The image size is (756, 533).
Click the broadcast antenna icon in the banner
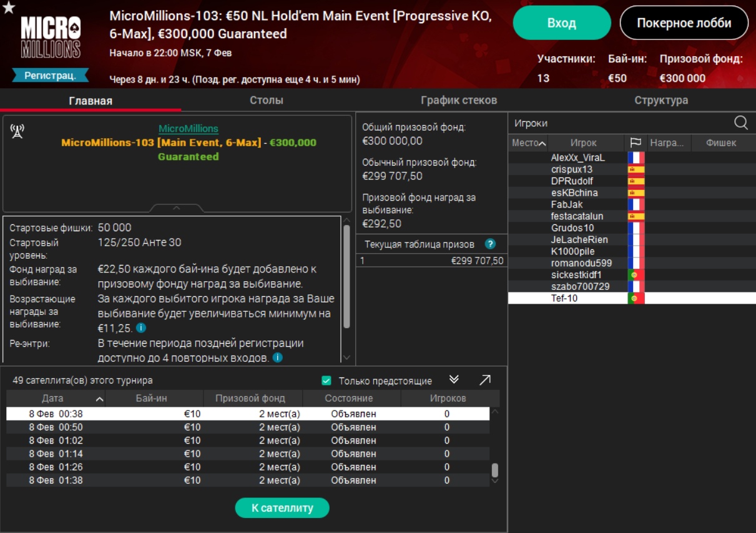[17, 131]
